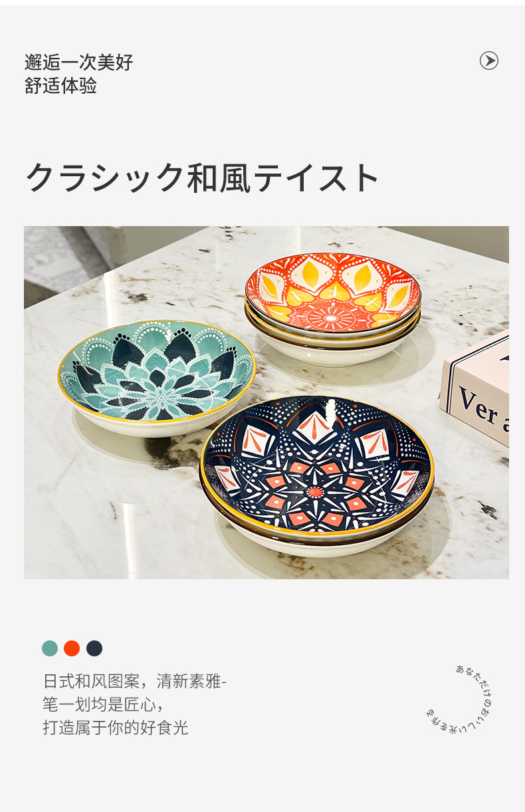Click the 舒适体验 text line
The height and width of the screenshot is (812, 525).
[61, 86]
